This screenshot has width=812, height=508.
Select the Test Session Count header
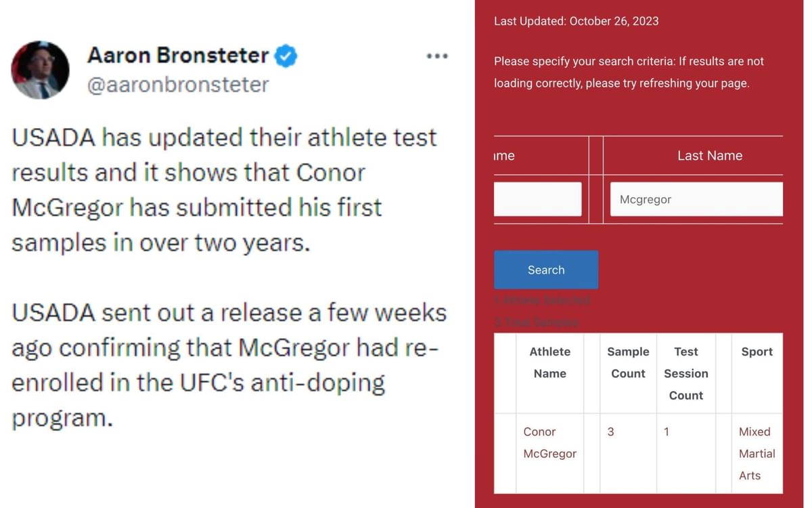pos(686,373)
